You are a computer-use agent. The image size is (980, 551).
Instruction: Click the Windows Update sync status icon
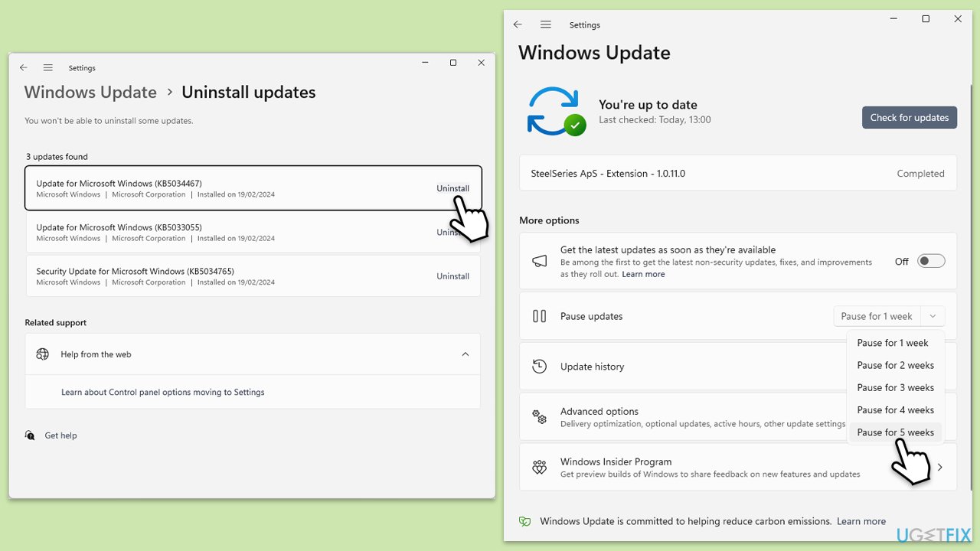[556, 112]
